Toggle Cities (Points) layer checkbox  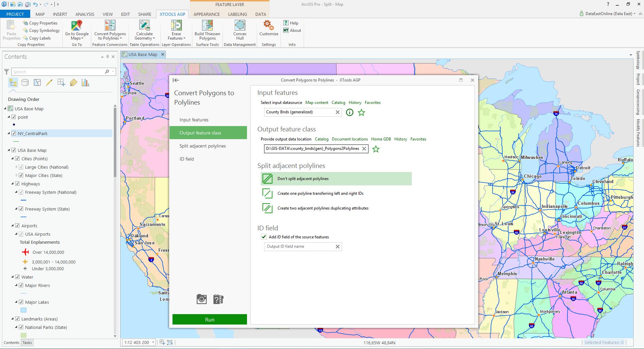[17, 159]
